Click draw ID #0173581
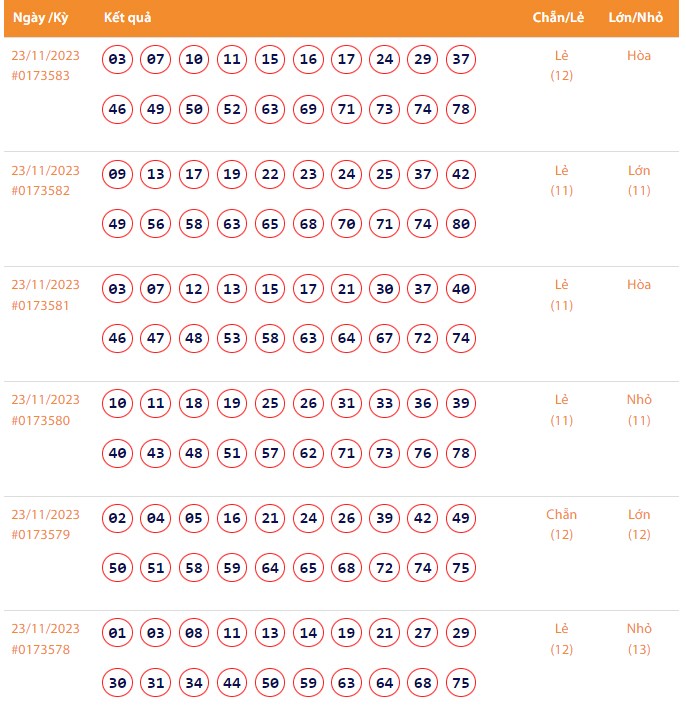 click(x=41, y=305)
